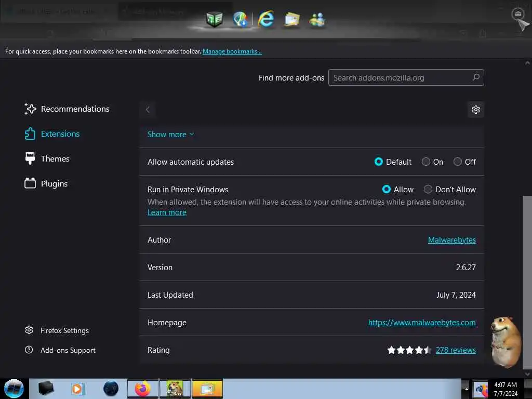Select the Extensions puzzle-piece icon
The height and width of the screenshot is (399, 532).
pyautogui.click(x=30, y=134)
